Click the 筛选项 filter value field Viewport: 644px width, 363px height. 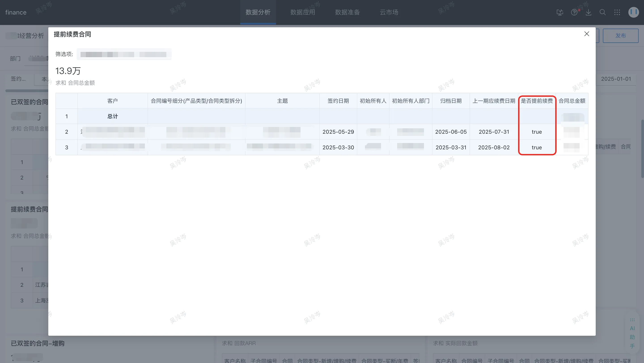pyautogui.click(x=124, y=54)
